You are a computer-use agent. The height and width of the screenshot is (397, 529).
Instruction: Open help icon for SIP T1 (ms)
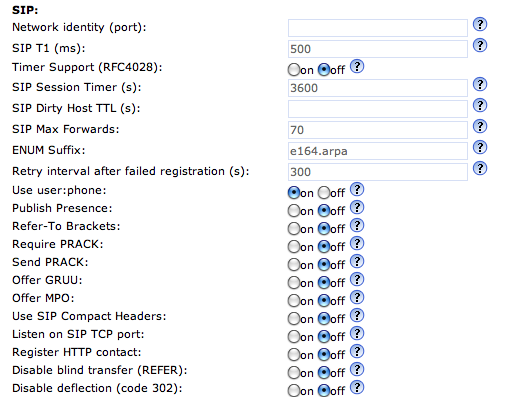[x=480, y=45]
